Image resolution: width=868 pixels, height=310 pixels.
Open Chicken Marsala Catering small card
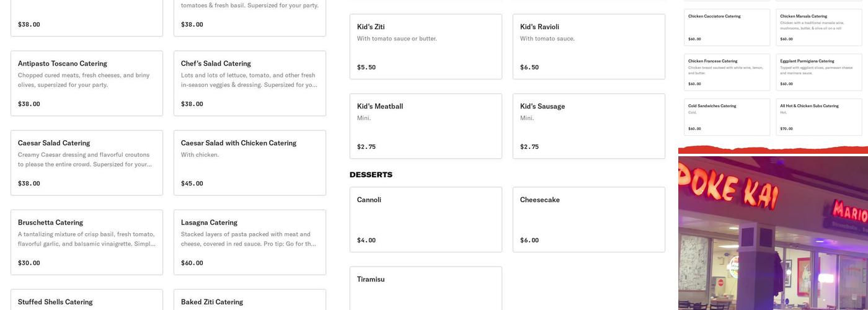pyautogui.click(x=818, y=27)
